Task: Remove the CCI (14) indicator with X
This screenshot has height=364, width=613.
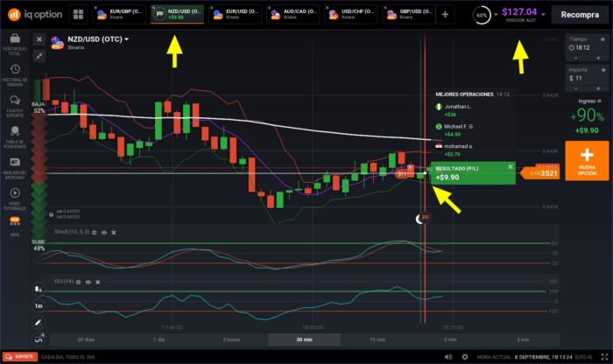Action: coord(98,282)
